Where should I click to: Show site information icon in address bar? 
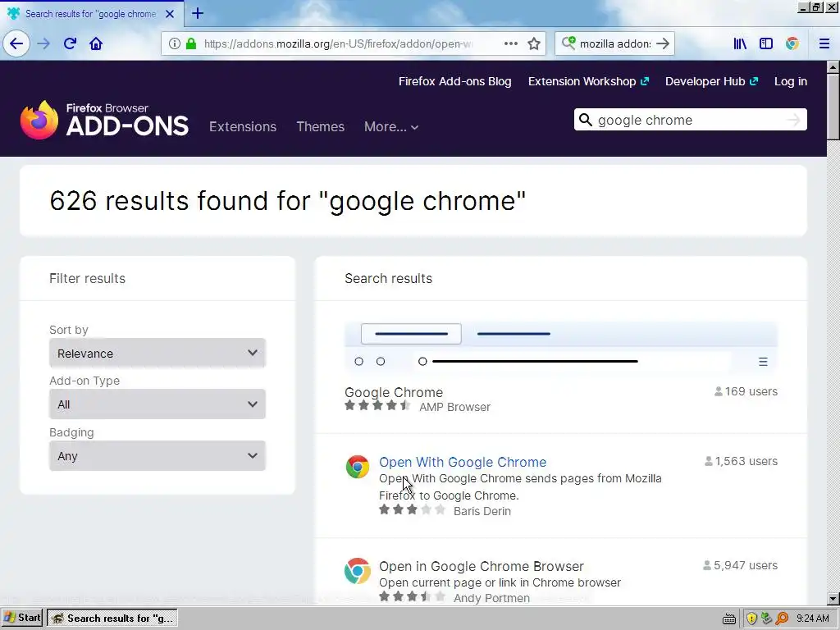(174, 43)
